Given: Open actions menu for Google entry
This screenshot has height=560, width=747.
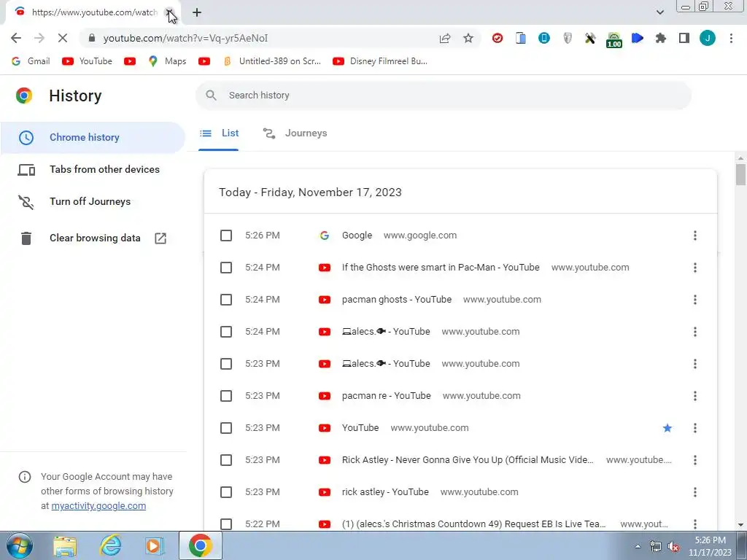Looking at the screenshot, I should point(695,236).
